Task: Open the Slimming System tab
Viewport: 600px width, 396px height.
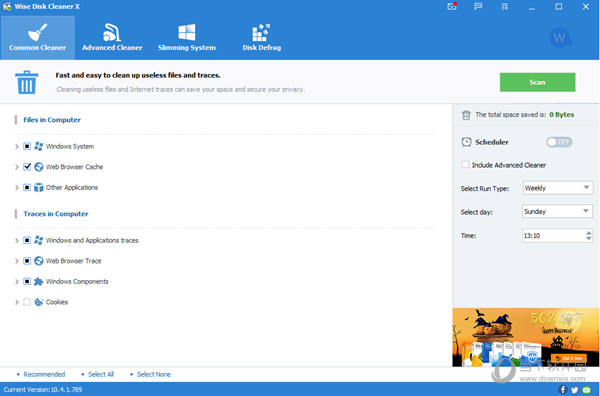Action: pos(187,37)
